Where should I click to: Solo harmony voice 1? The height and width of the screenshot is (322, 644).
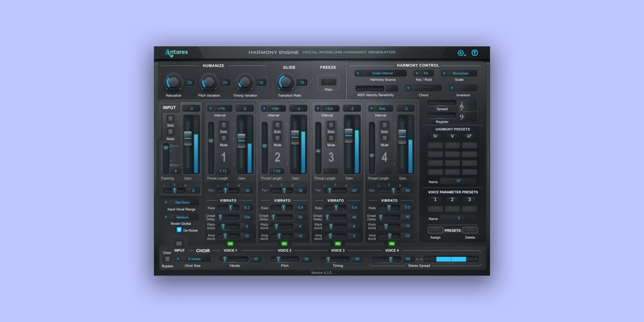[x=223, y=126]
